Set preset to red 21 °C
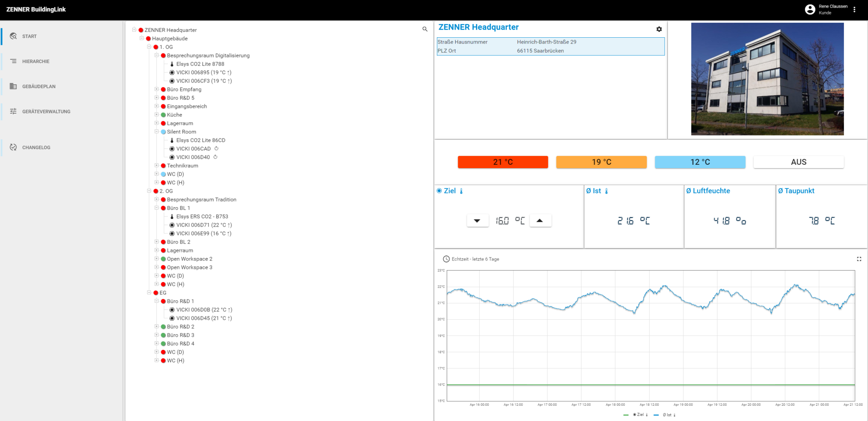This screenshot has width=868, height=421. click(x=503, y=162)
